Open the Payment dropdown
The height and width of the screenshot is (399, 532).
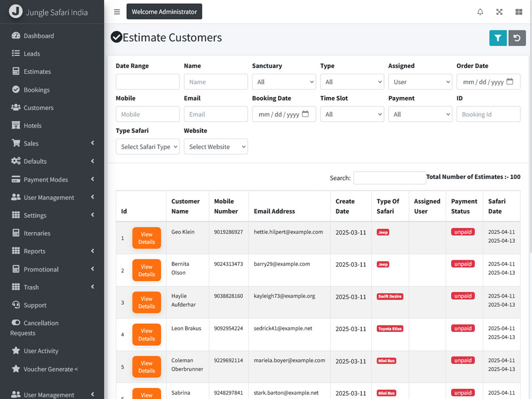[420, 114]
